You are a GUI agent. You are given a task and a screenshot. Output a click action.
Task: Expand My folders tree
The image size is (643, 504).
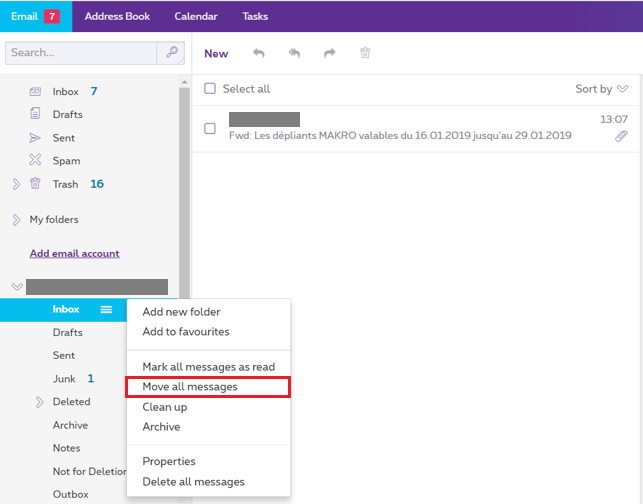point(16,220)
